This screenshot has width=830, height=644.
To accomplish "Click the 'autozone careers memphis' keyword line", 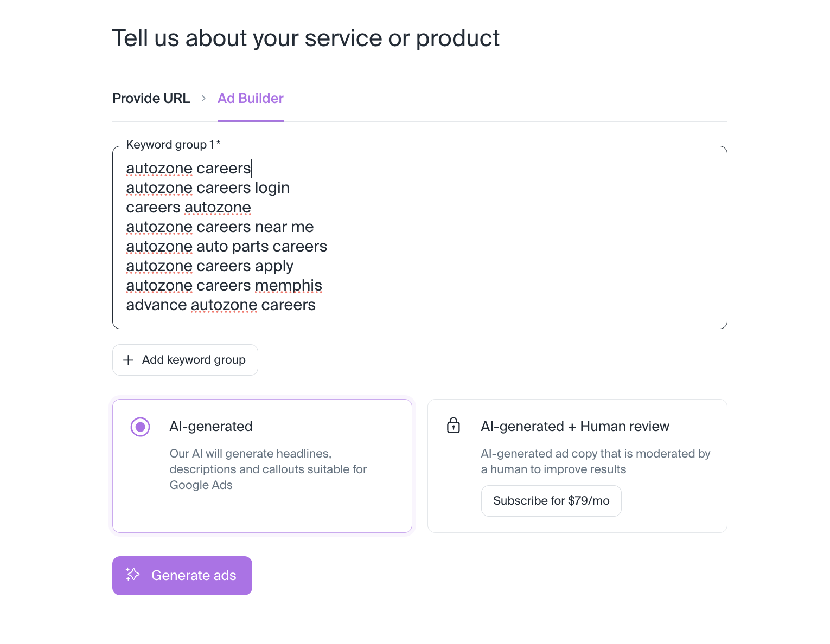I will [x=224, y=286].
